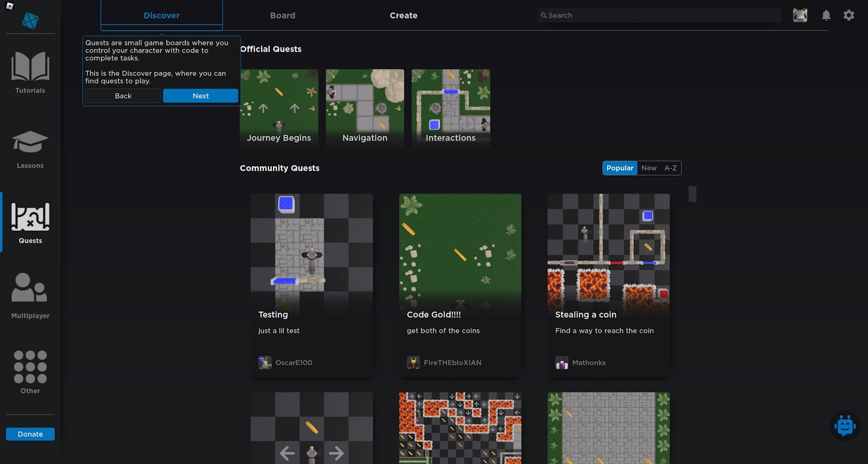
Task: Click the Donate button
Action: point(30,434)
